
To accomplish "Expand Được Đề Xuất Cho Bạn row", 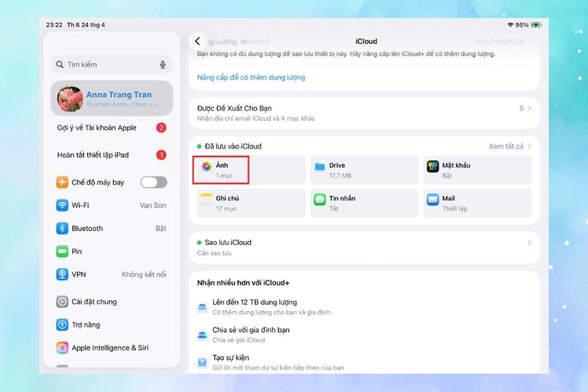I will click(364, 113).
